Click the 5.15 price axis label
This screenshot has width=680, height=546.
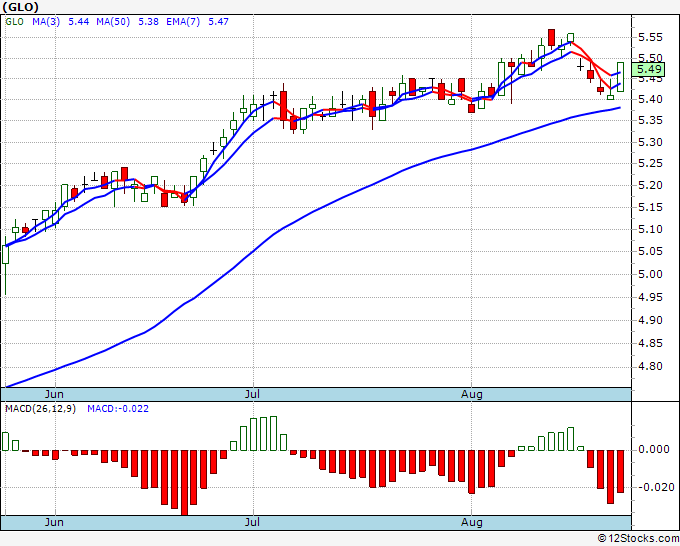(651, 207)
